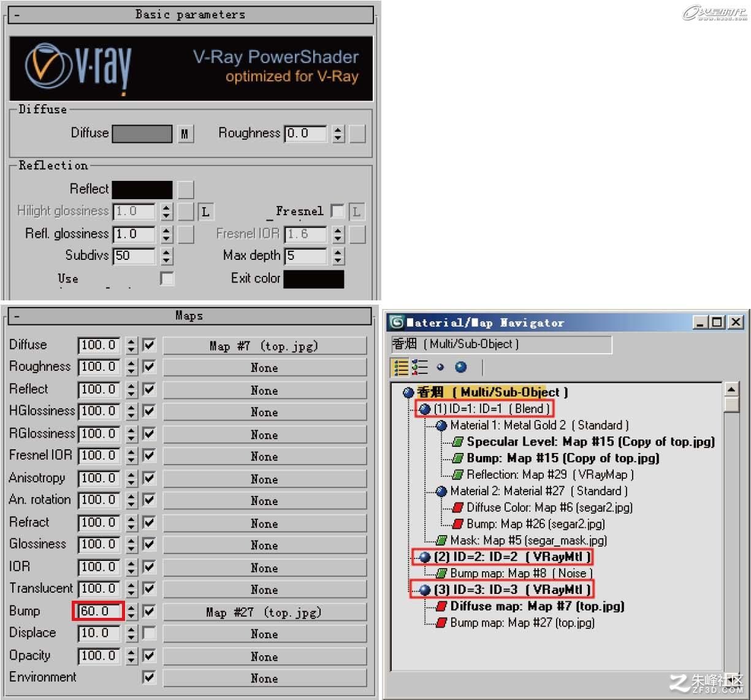Click the Bump amount field showing 60.0
Image resolution: width=751 pixels, height=700 pixels.
pyautogui.click(x=101, y=612)
